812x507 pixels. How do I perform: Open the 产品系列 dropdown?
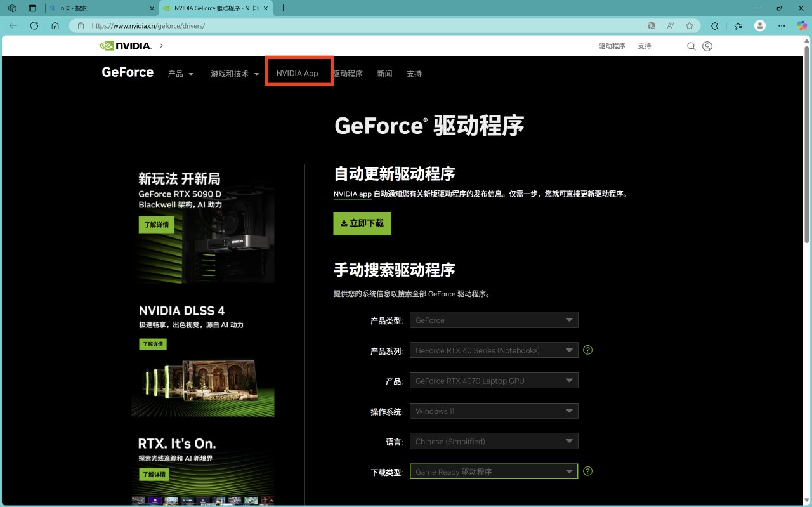point(494,350)
